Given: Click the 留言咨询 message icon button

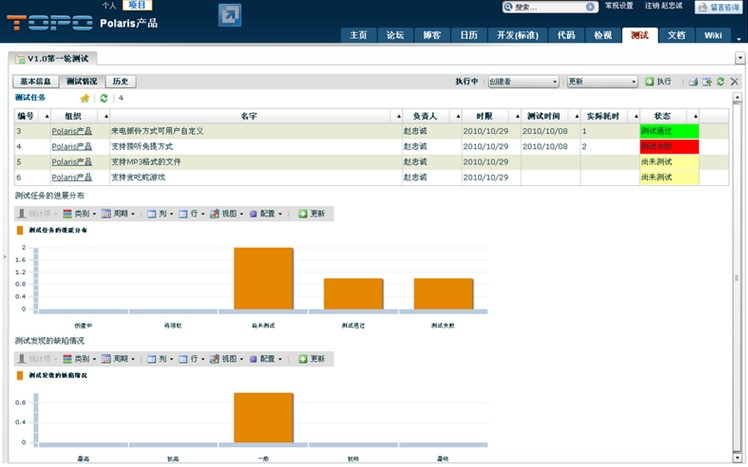Looking at the screenshot, I should (x=716, y=7).
